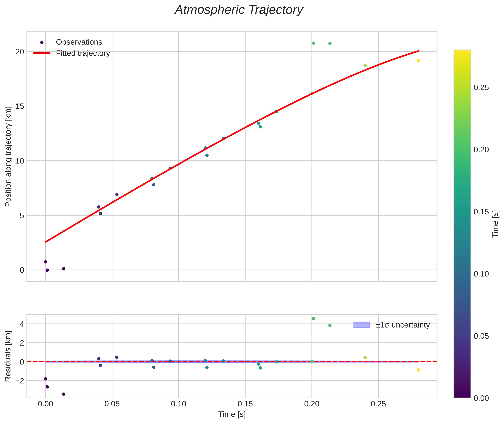Click the yellow residual point in the lower plot
504x423 pixels.
coord(418,370)
